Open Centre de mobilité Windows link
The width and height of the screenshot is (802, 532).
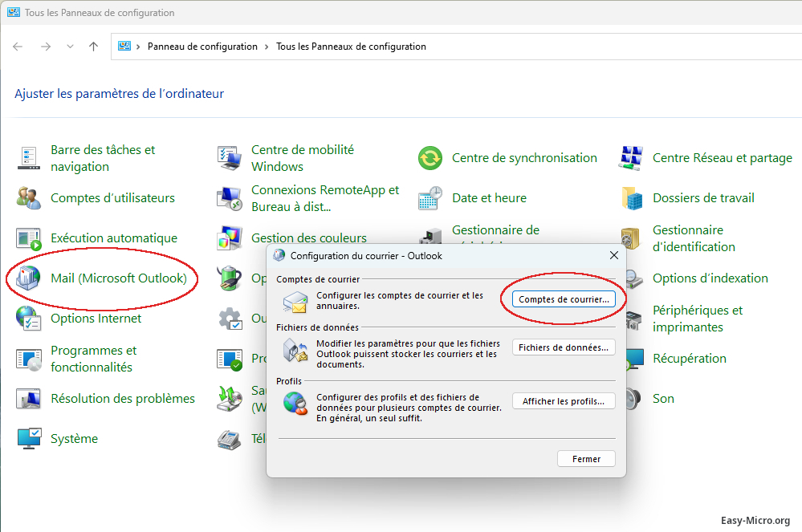[303, 158]
